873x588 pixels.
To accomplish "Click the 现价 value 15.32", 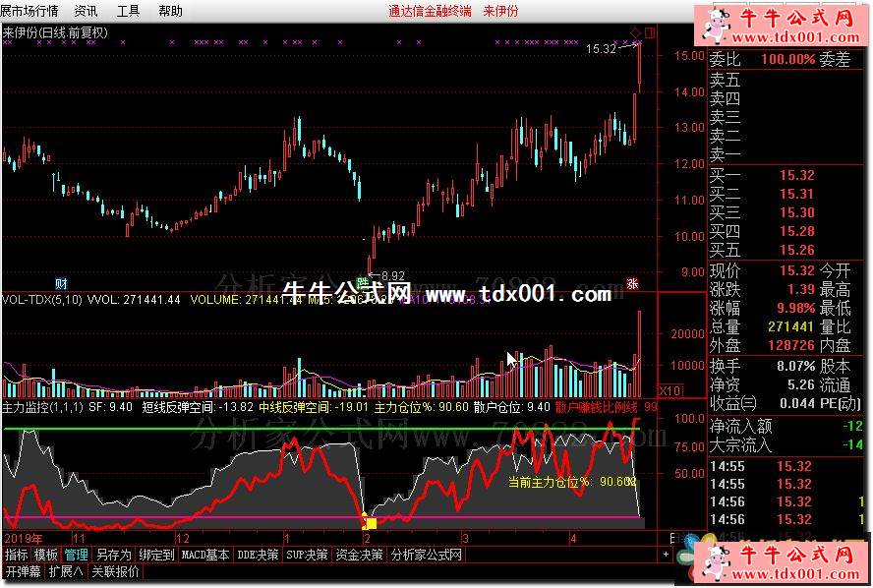I will click(x=796, y=270).
